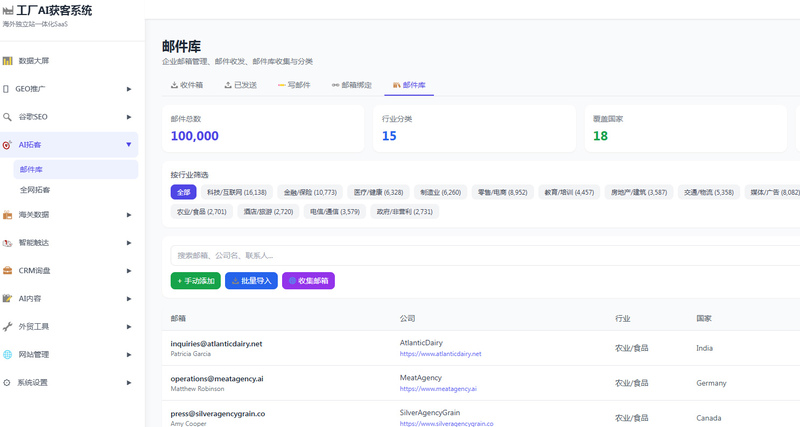The image size is (800, 427).
Task: Collapse the AI拓客 menu arrow
Action: [129, 145]
